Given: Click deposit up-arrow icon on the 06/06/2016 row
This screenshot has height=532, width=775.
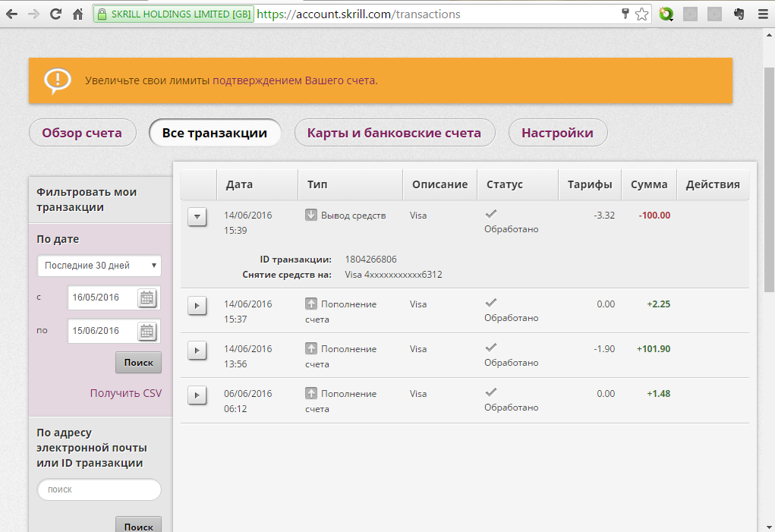Looking at the screenshot, I should pos(311,393).
